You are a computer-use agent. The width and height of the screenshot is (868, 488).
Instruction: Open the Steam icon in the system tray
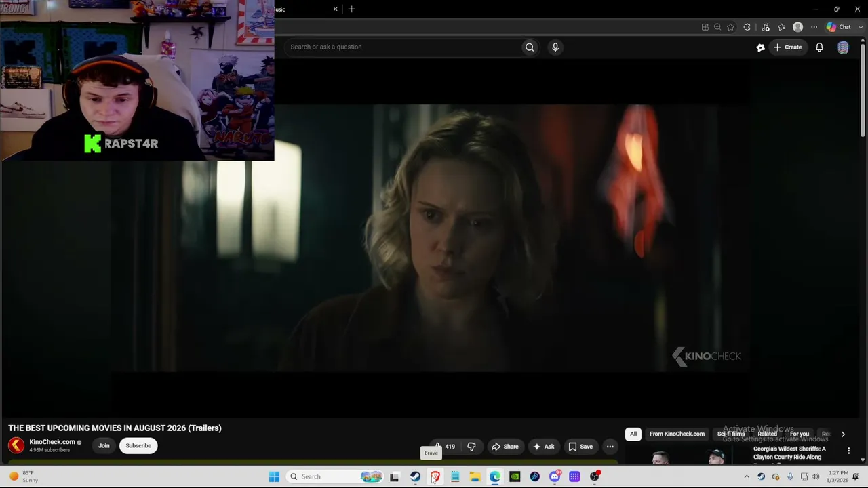pos(761,476)
